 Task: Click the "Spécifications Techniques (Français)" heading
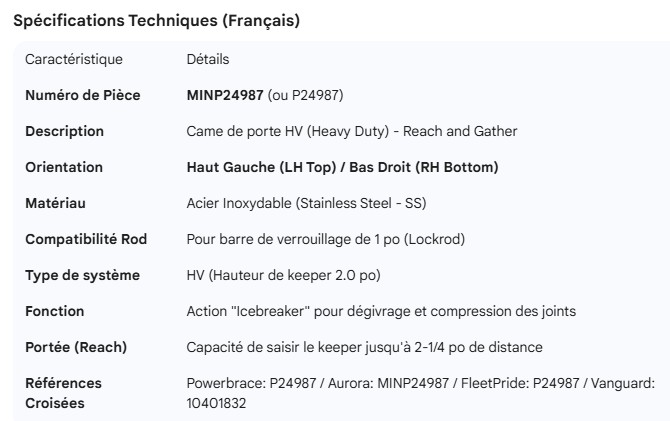156,21
